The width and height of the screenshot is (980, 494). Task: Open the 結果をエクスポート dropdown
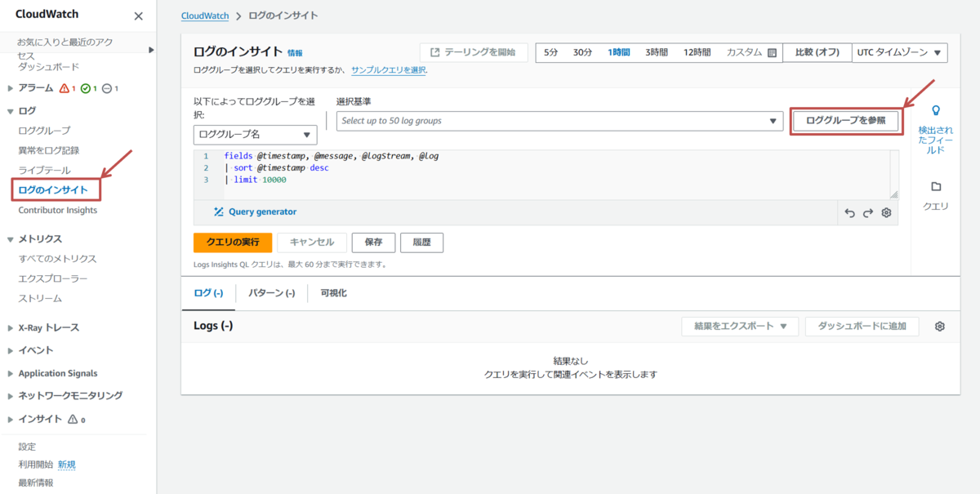pos(740,326)
